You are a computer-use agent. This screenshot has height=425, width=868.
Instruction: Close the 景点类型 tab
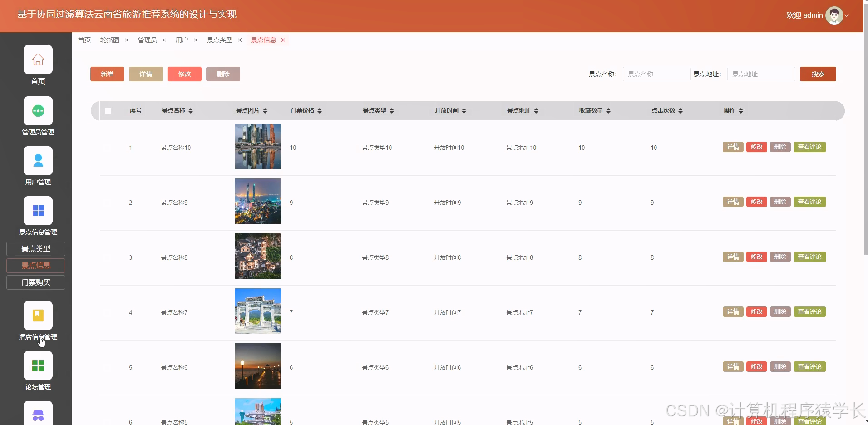240,40
